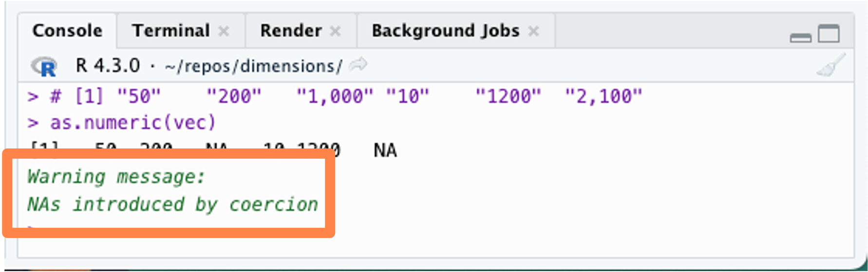Image resolution: width=868 pixels, height=272 pixels.
Task: Open the Background Jobs tab
Action: 445,31
